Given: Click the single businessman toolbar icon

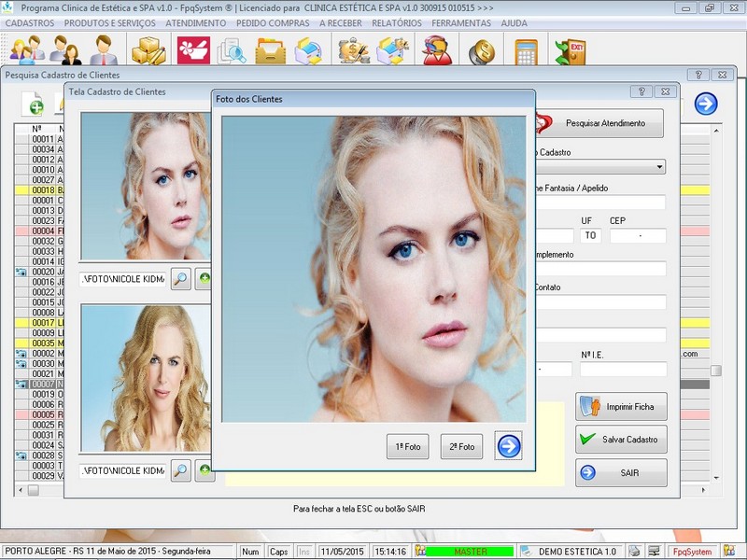Looking at the screenshot, I should pos(104,50).
